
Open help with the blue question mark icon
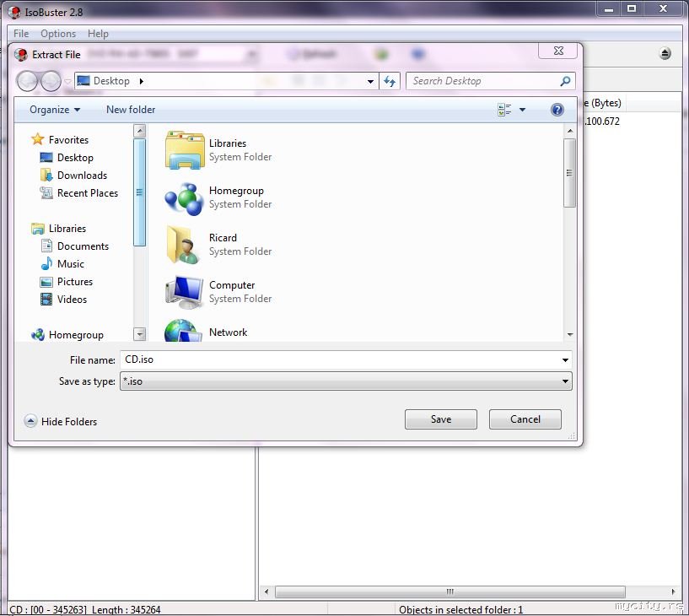[x=557, y=110]
